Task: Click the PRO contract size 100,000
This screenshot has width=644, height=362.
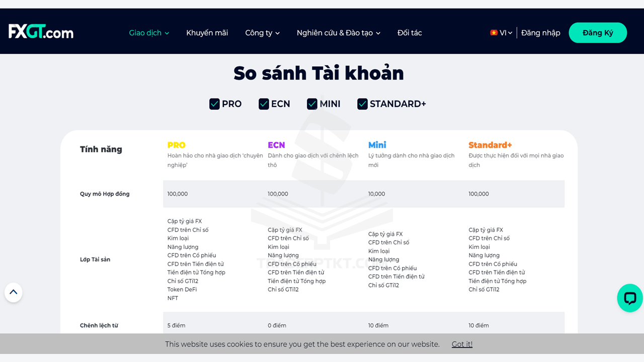Action: point(178,194)
